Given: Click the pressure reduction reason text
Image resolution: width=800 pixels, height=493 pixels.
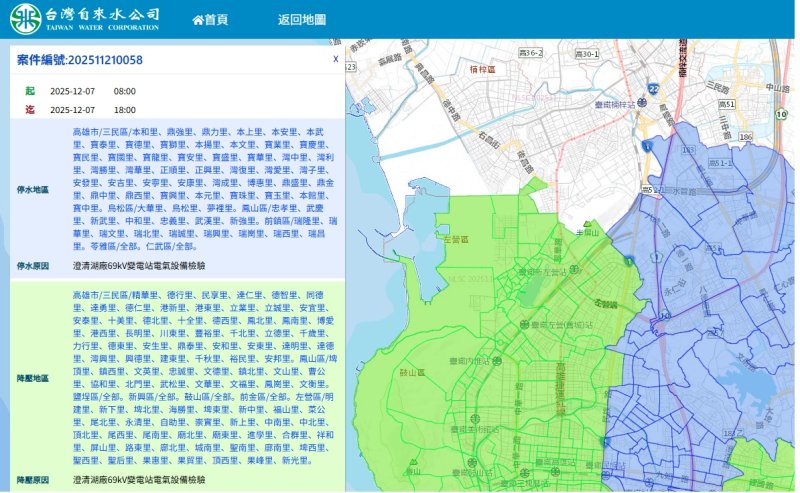Looking at the screenshot, I should 139,480.
